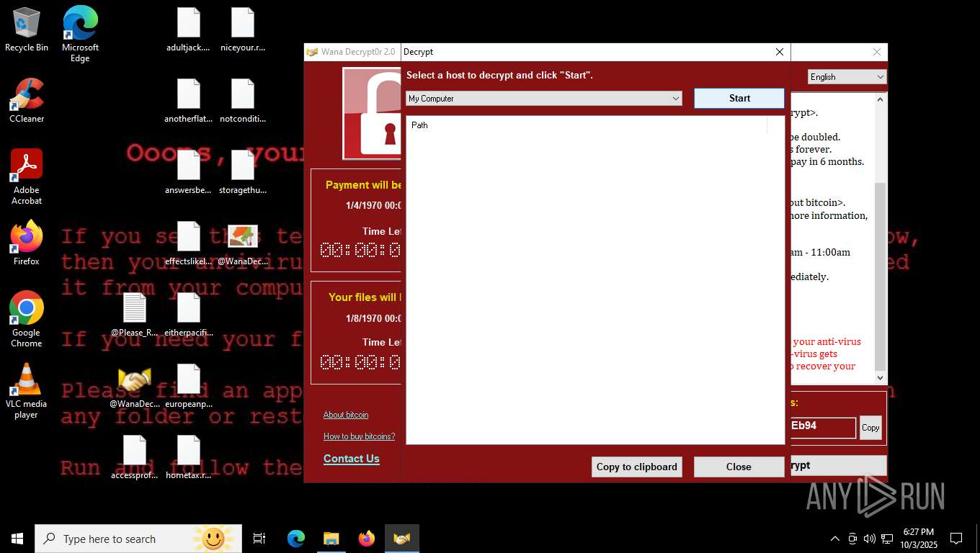This screenshot has width=980, height=553.
Task: Open Firefox from the taskbar
Action: [x=367, y=539]
